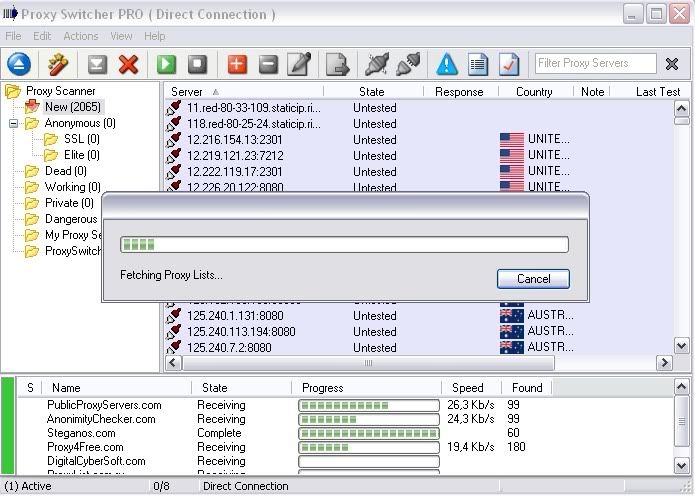695x496 pixels.
Task: Remove a proxy with the gray minus icon
Action: (268, 64)
